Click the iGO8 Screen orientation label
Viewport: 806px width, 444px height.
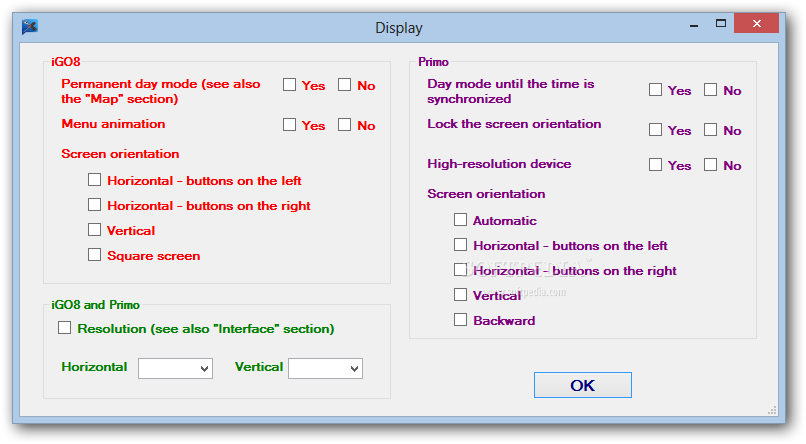[120, 154]
